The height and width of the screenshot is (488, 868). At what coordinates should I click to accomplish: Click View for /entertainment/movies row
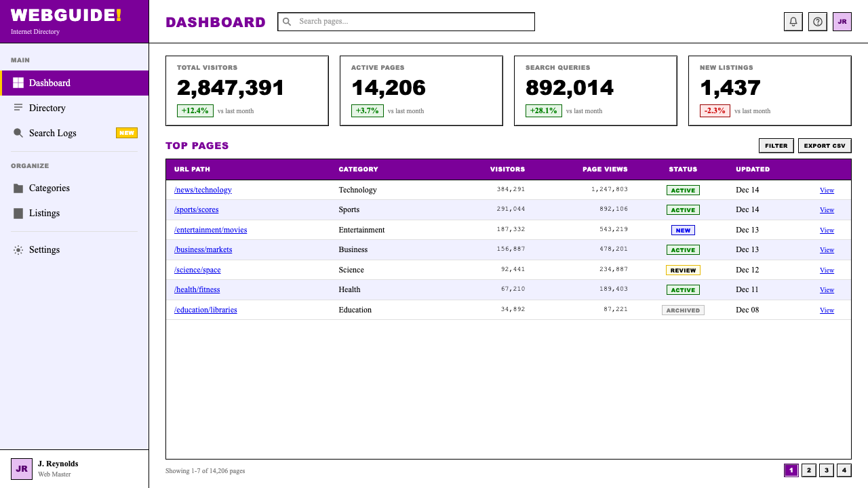pyautogui.click(x=827, y=230)
